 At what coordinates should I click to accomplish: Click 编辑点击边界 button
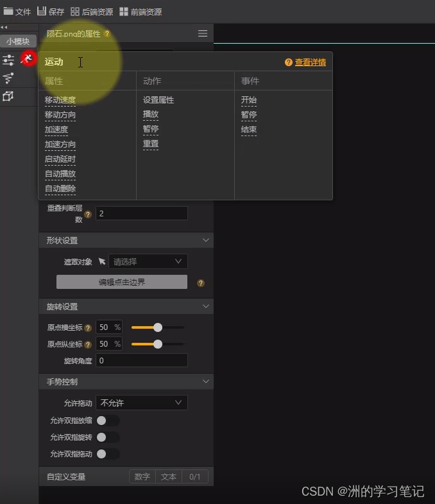tap(122, 282)
